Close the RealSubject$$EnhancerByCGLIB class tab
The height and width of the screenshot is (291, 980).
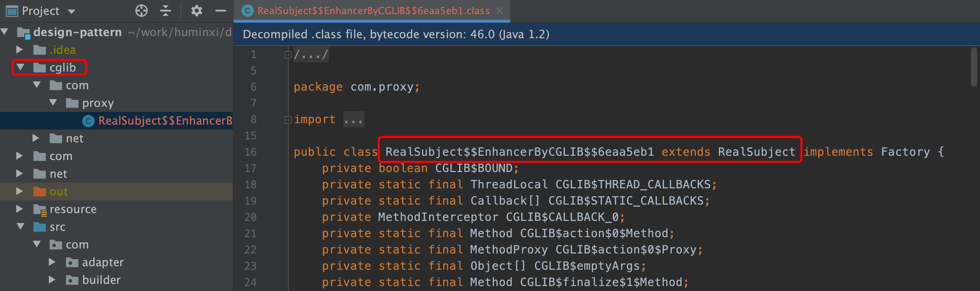tap(500, 11)
